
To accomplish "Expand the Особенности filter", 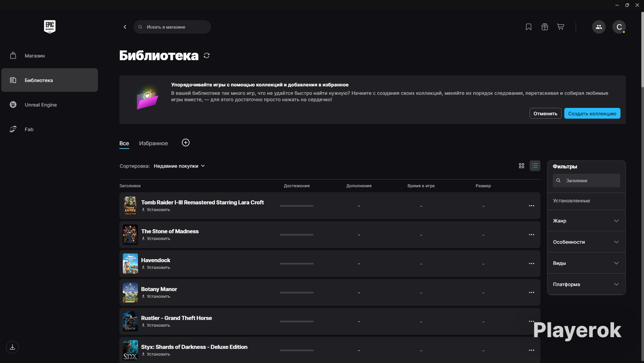I will (x=586, y=242).
